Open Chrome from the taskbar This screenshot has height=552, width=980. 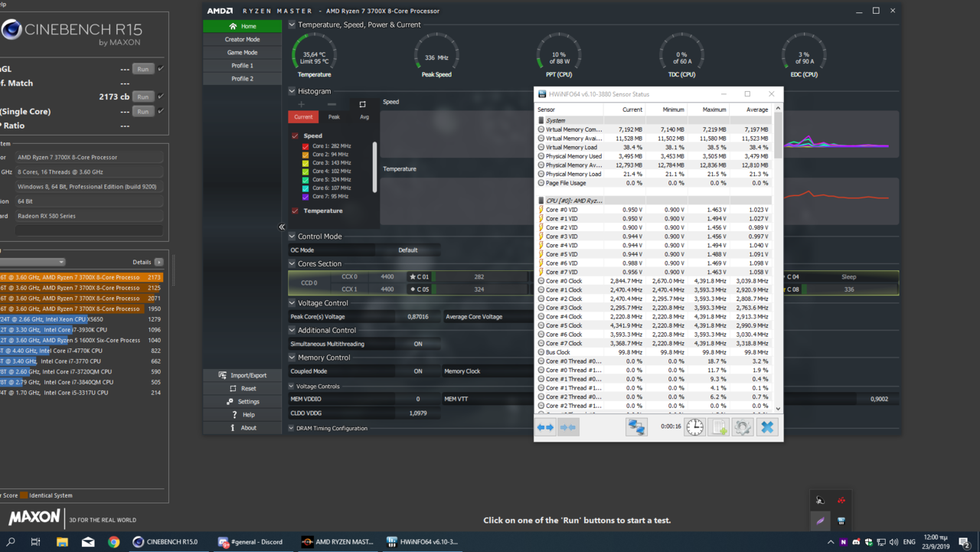tap(113, 542)
